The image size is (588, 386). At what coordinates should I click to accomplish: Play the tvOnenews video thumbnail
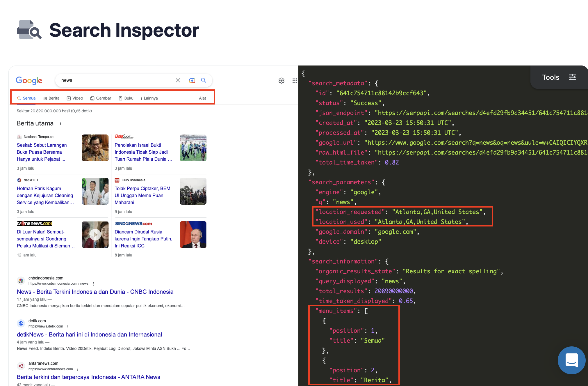pos(95,235)
